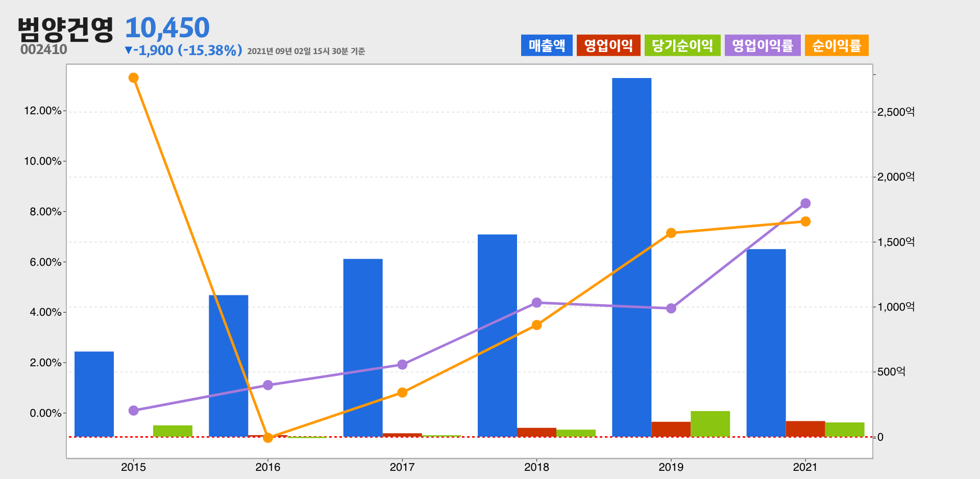The height and width of the screenshot is (479, 980).
Task: Select the 2021 green net income bar
Action: 845,430
